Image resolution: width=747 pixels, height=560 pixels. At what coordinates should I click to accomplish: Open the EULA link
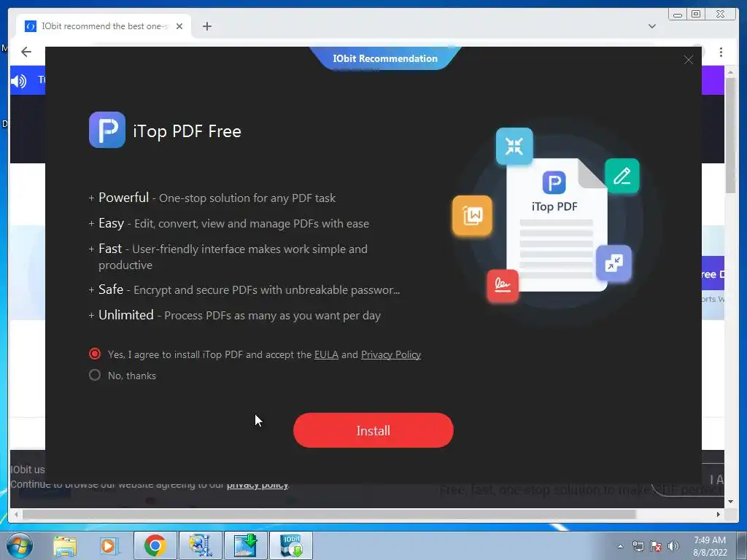(326, 355)
